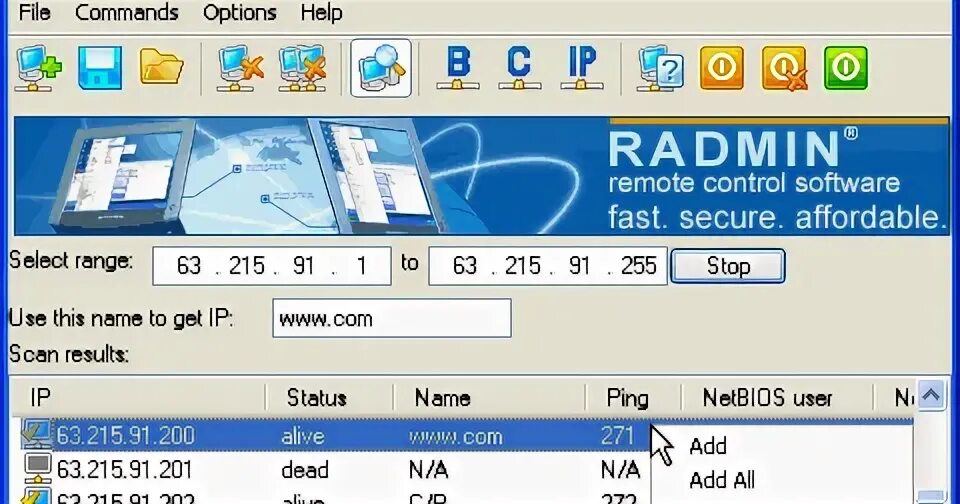The height and width of the screenshot is (504, 960).
Task: Click the add computer icon
Action: click(x=39, y=68)
